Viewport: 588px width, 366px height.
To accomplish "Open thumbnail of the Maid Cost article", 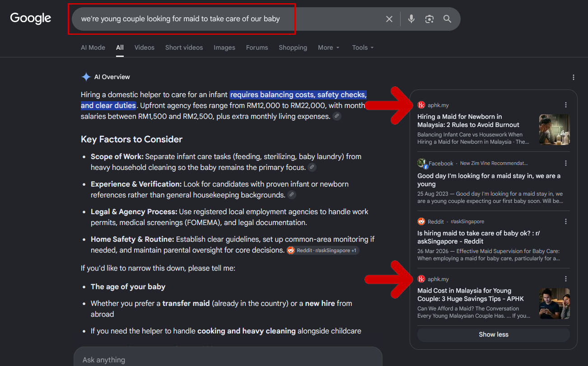I will coord(555,304).
